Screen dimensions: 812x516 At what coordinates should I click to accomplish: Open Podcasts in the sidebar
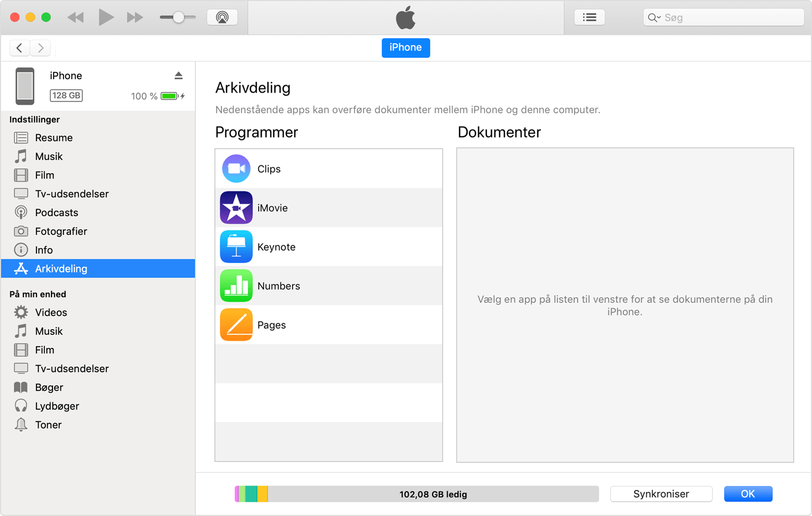tap(56, 212)
